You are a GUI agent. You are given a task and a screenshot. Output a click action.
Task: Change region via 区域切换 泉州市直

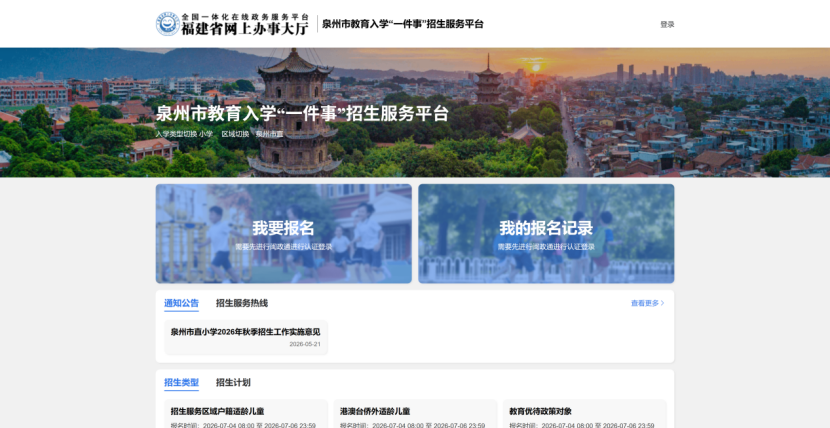coord(252,134)
